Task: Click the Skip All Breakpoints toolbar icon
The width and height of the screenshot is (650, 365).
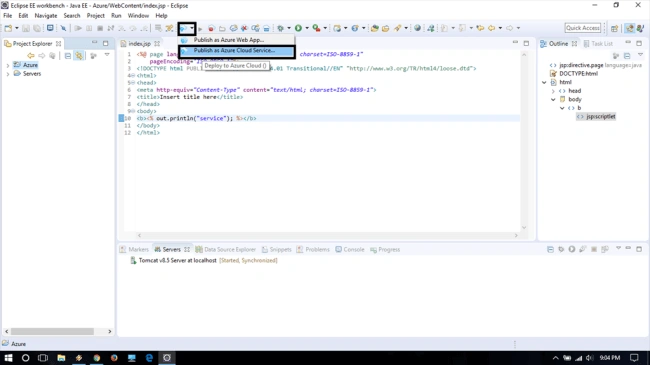Action: [63, 28]
